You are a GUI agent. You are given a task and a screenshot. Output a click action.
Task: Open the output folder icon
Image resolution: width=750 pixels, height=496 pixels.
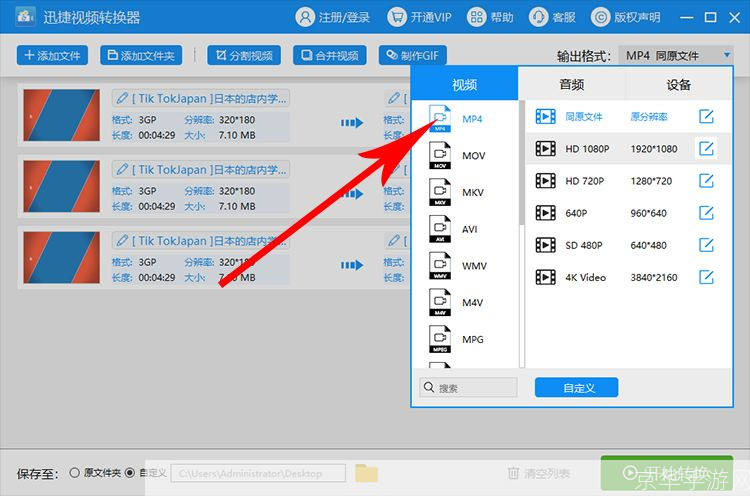366,473
